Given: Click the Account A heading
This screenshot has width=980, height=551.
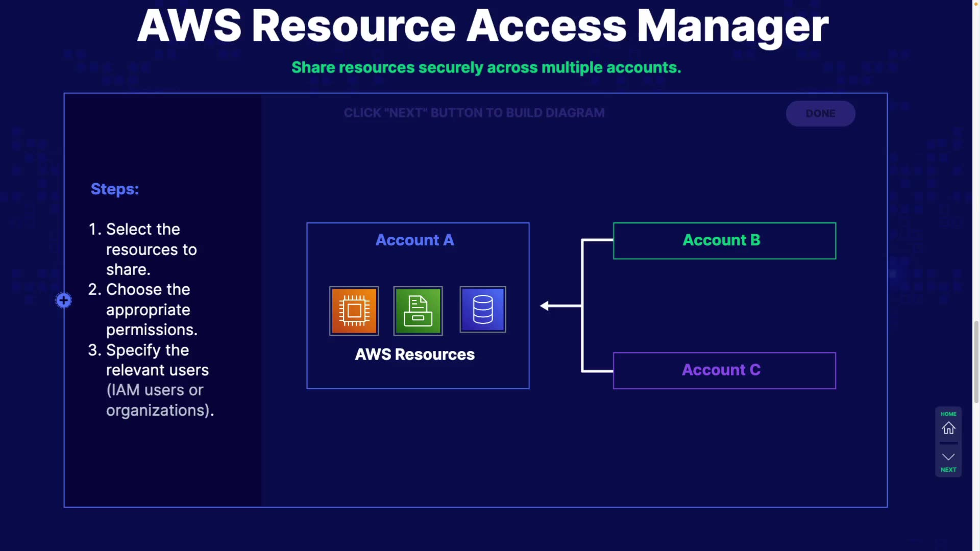Looking at the screenshot, I should click(x=414, y=240).
